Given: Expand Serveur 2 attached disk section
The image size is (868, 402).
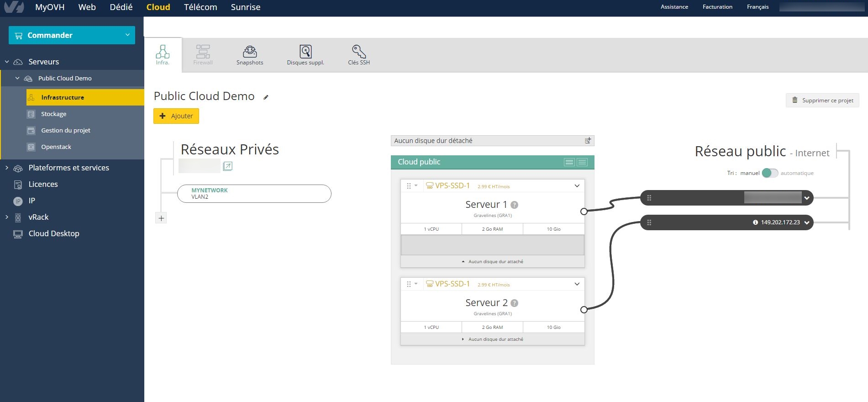Looking at the screenshot, I should [x=492, y=339].
